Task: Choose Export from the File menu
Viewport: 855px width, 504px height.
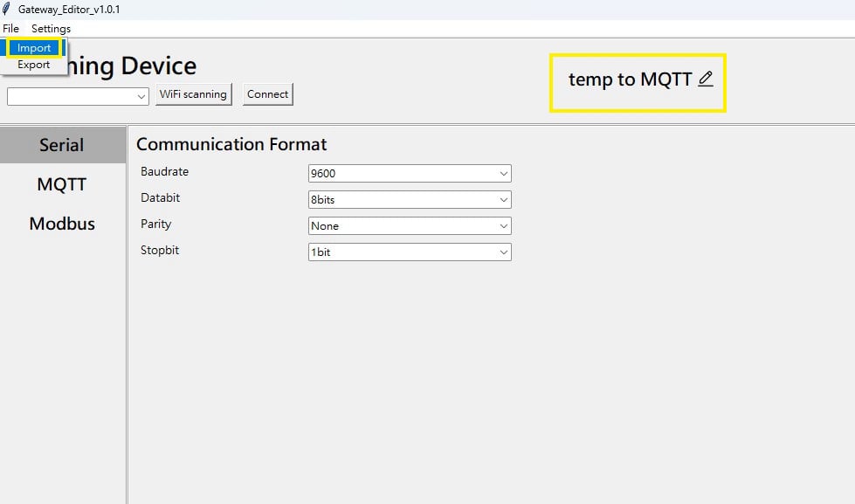Action: tap(34, 65)
